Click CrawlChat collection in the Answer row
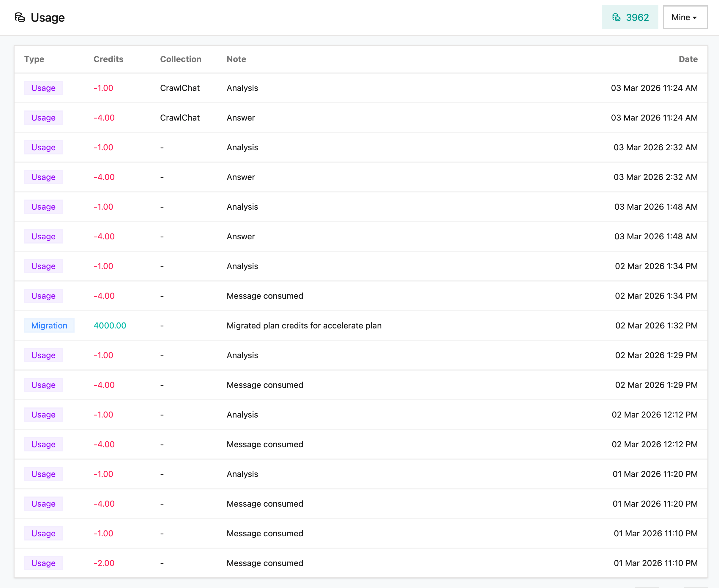This screenshot has height=588, width=719. pos(179,118)
